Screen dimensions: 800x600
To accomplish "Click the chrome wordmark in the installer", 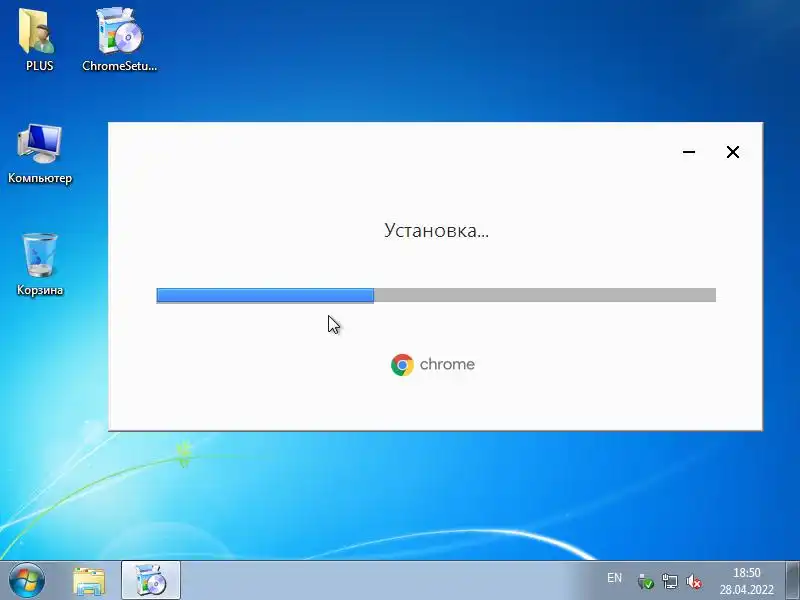I will coord(447,364).
